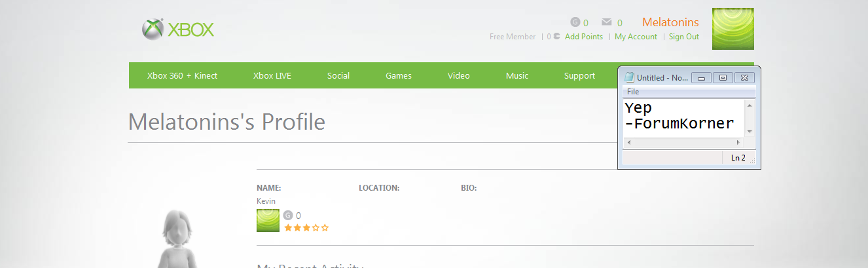This screenshot has height=268, width=868.
Task: Click the large gamerpic in the header
Action: pyautogui.click(x=732, y=29)
